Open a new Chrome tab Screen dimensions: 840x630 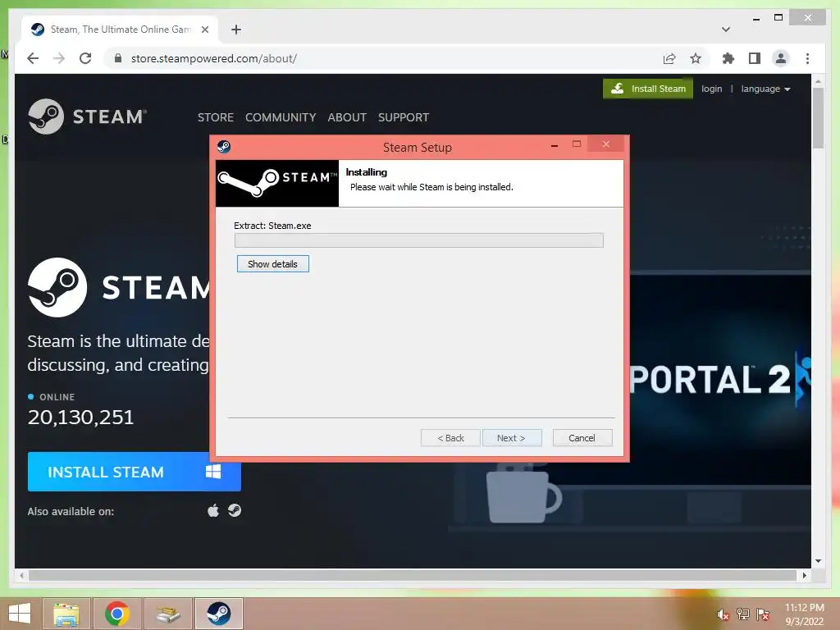click(235, 30)
